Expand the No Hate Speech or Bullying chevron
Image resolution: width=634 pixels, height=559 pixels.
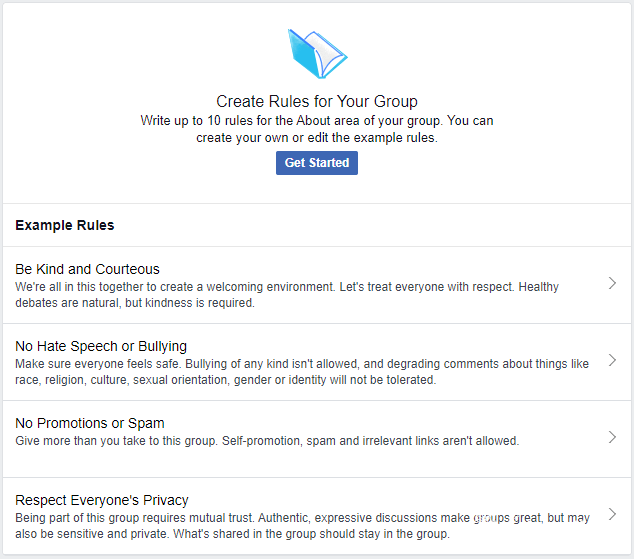[612, 360]
